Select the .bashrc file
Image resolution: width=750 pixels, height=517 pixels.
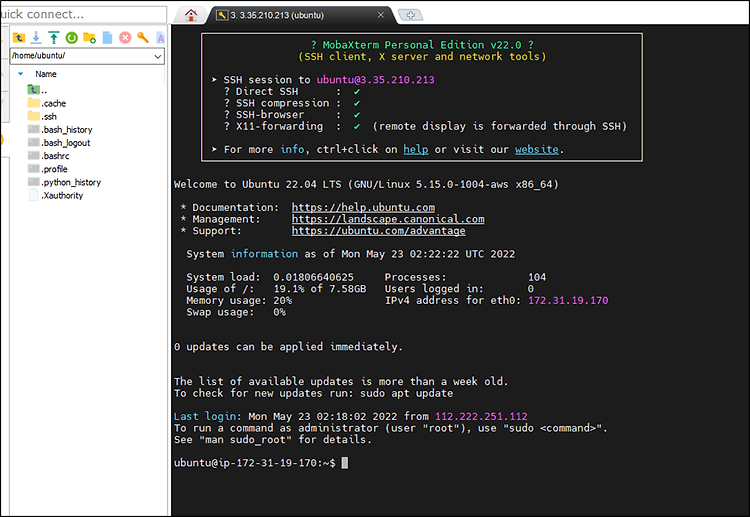49,156
